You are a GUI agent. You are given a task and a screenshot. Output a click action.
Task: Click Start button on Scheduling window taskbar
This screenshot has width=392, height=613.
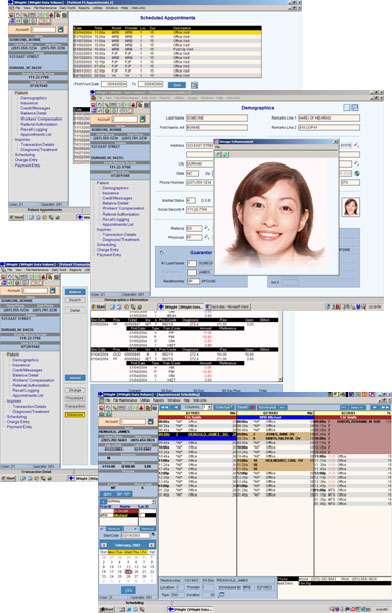coord(107,609)
